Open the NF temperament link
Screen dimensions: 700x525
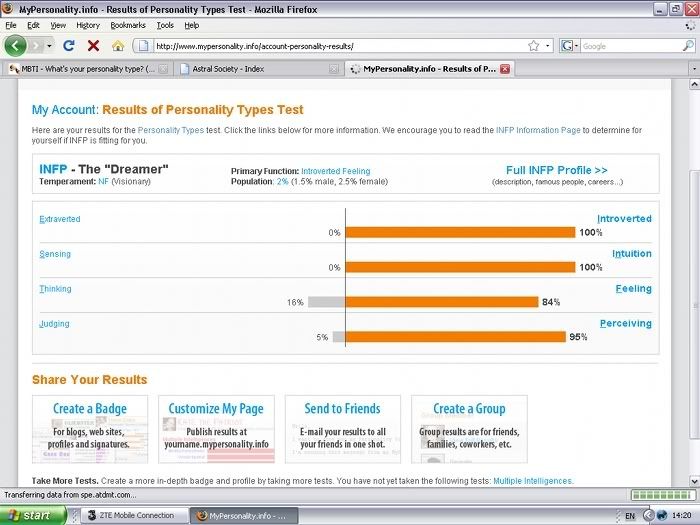(103, 182)
